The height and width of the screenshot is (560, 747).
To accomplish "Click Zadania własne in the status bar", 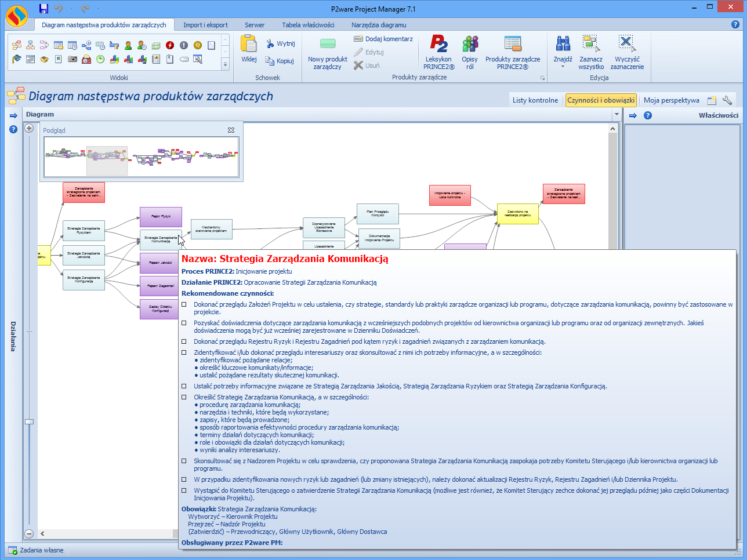I will click(x=42, y=550).
